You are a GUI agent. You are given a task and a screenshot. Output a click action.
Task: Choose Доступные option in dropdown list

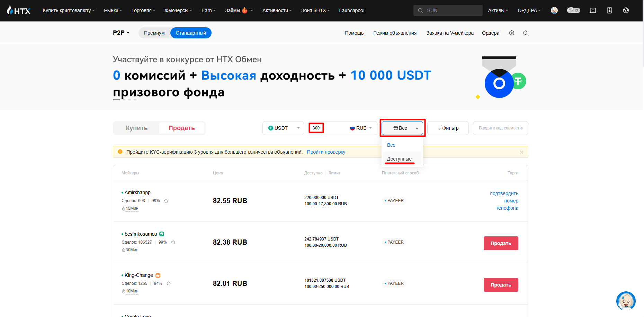point(402,159)
